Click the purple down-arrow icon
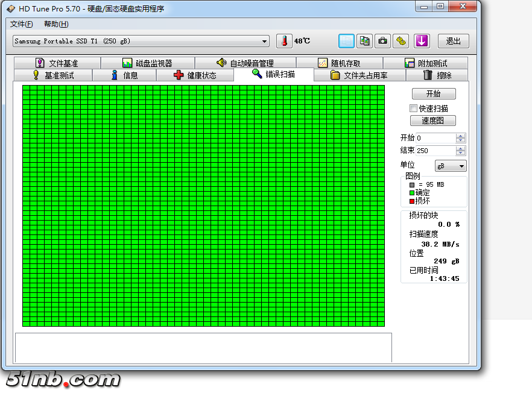 (x=421, y=41)
